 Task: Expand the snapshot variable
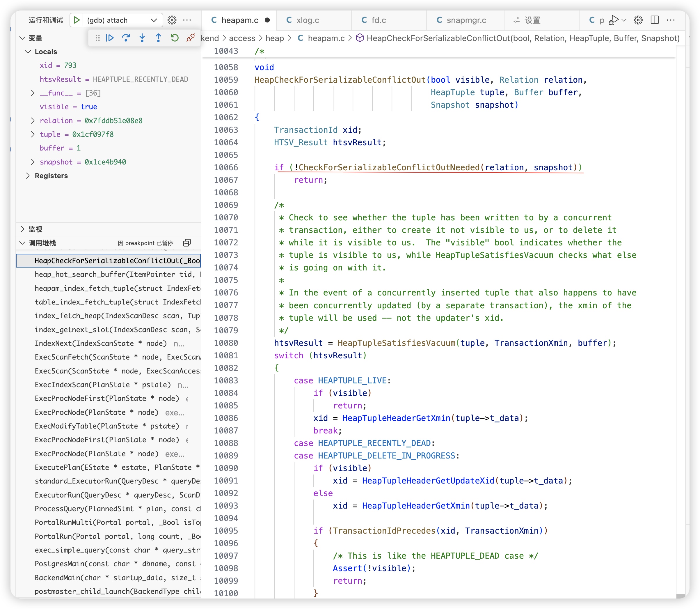tap(33, 162)
